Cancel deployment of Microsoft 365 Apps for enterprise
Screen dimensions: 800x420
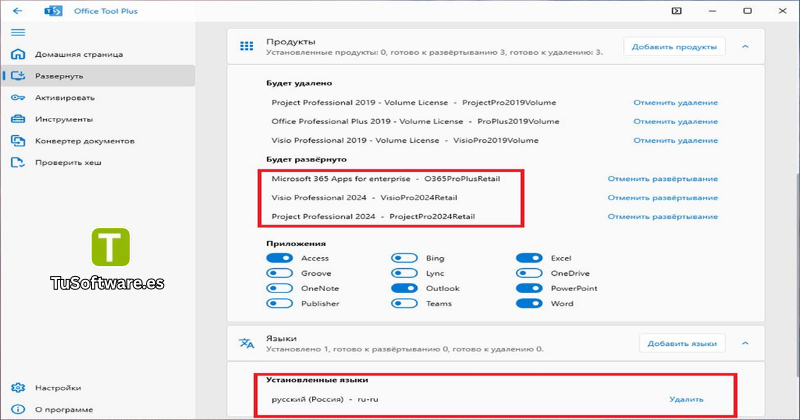tap(662, 179)
